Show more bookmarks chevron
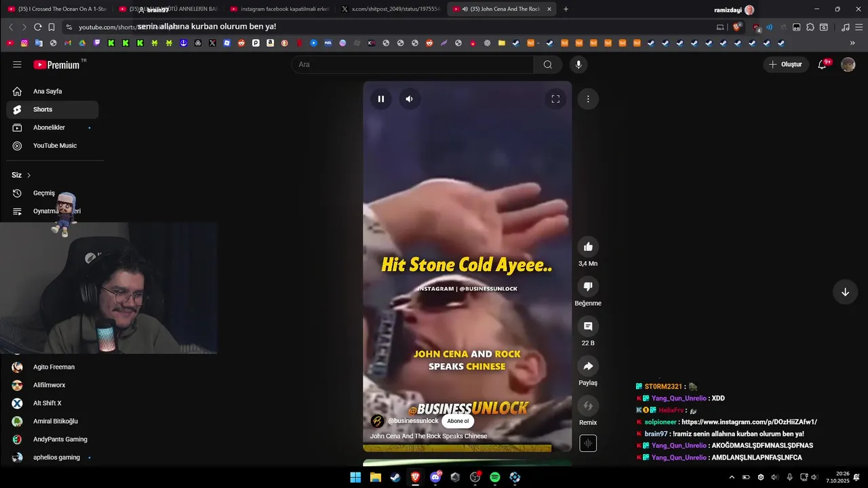Viewport: 868px width, 488px height. pyautogui.click(x=852, y=43)
